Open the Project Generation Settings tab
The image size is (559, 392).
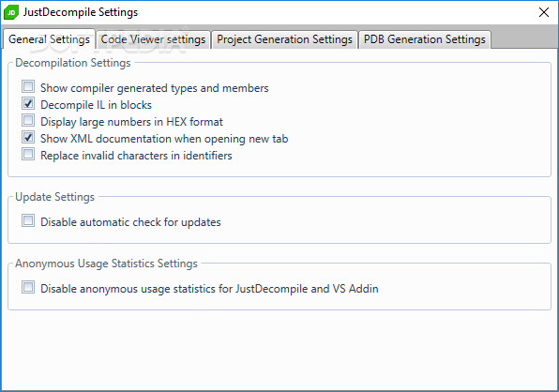[284, 39]
